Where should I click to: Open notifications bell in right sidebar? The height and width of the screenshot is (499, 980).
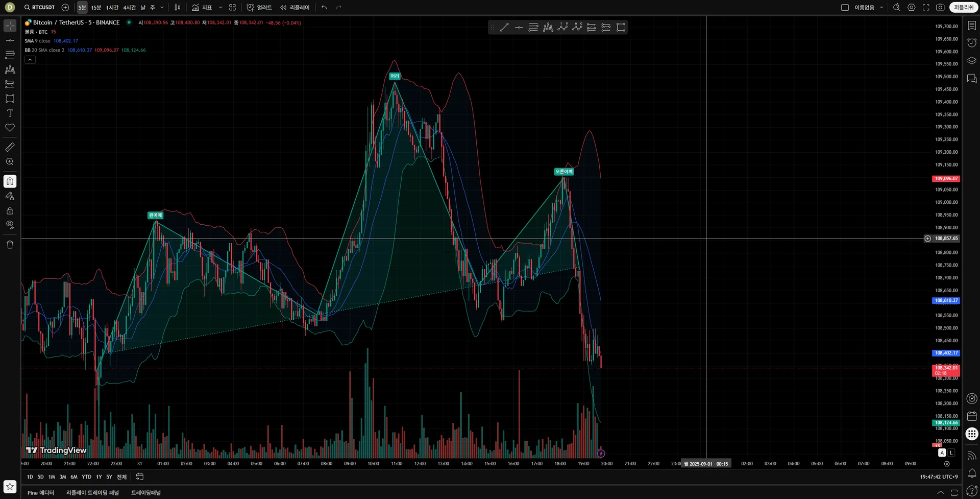click(972, 473)
